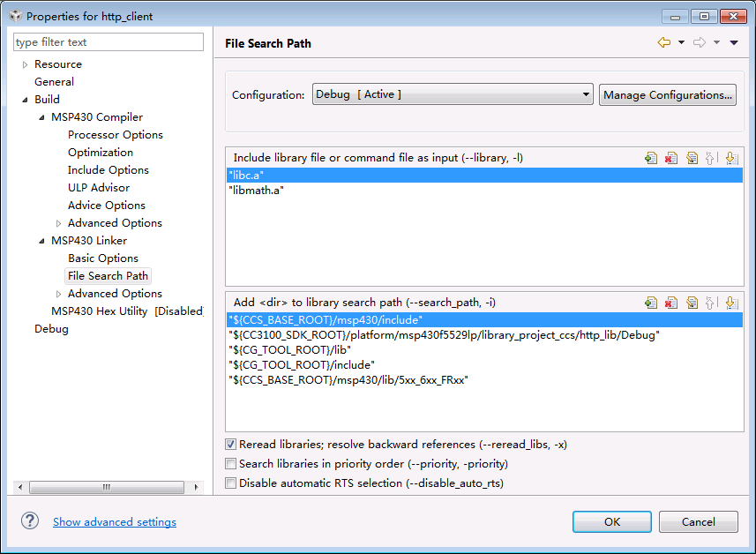Move selected library file down

pyautogui.click(x=730, y=158)
